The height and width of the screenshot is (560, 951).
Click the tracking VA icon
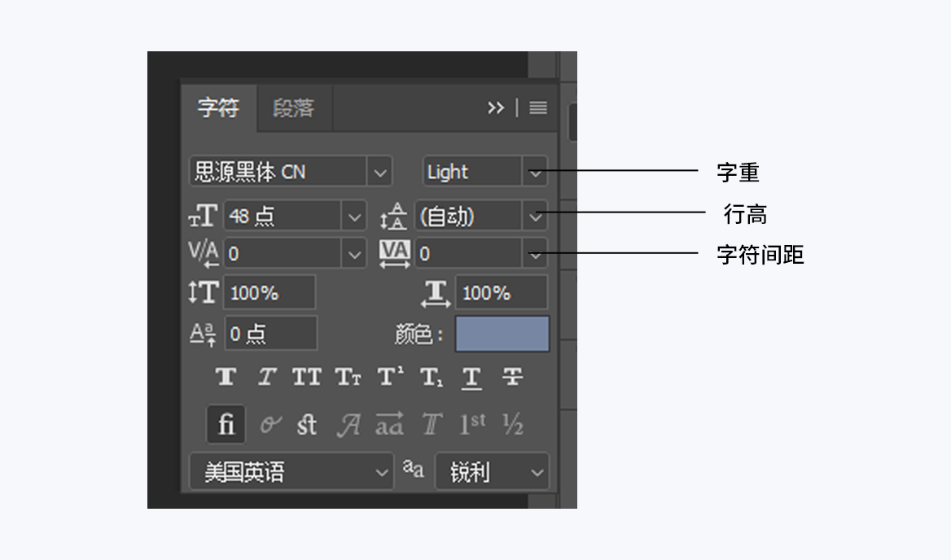[395, 253]
